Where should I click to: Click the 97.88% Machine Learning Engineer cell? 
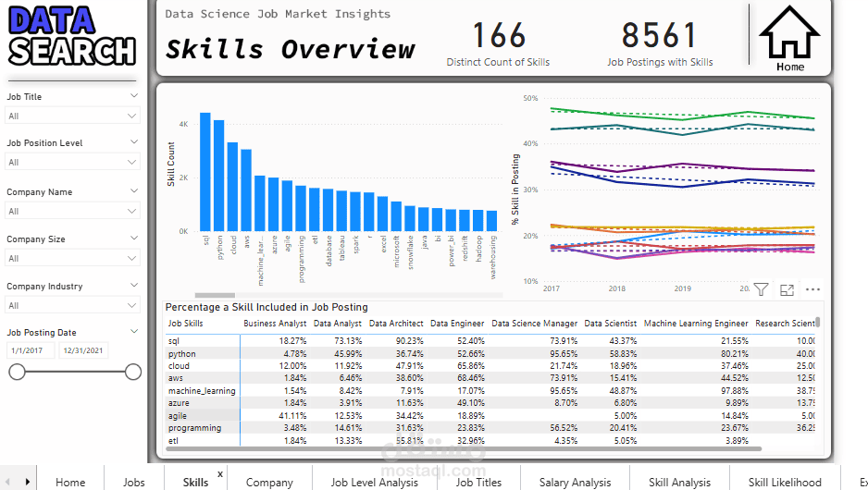click(734, 391)
